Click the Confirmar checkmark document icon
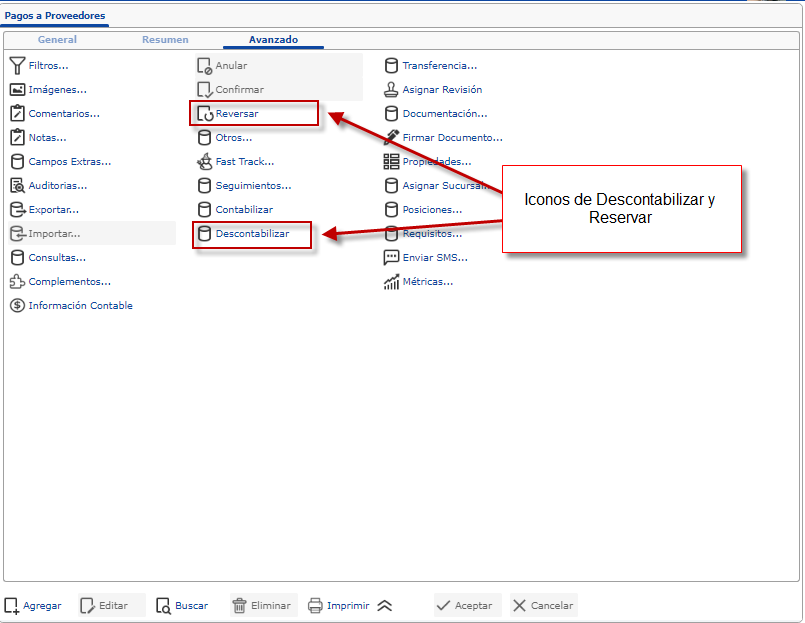Viewport: 805px width, 623px height. point(204,90)
